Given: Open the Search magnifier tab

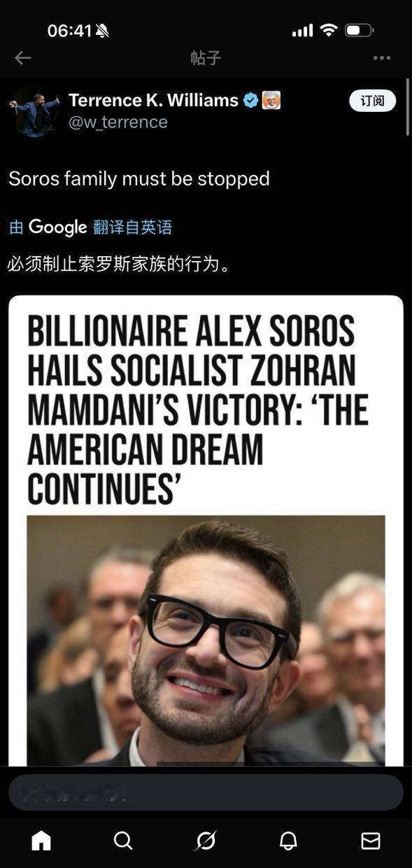Looking at the screenshot, I should [x=123, y=841].
